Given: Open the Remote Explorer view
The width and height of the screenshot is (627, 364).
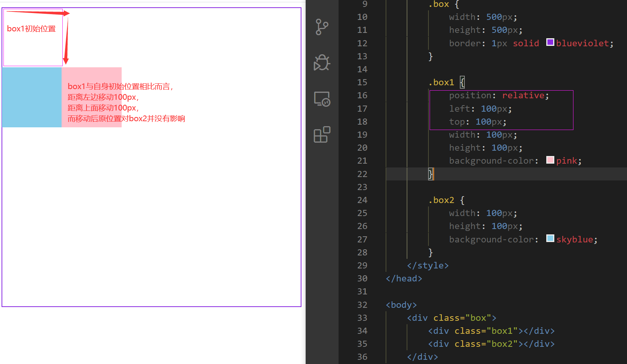Looking at the screenshot, I should pyautogui.click(x=322, y=99).
